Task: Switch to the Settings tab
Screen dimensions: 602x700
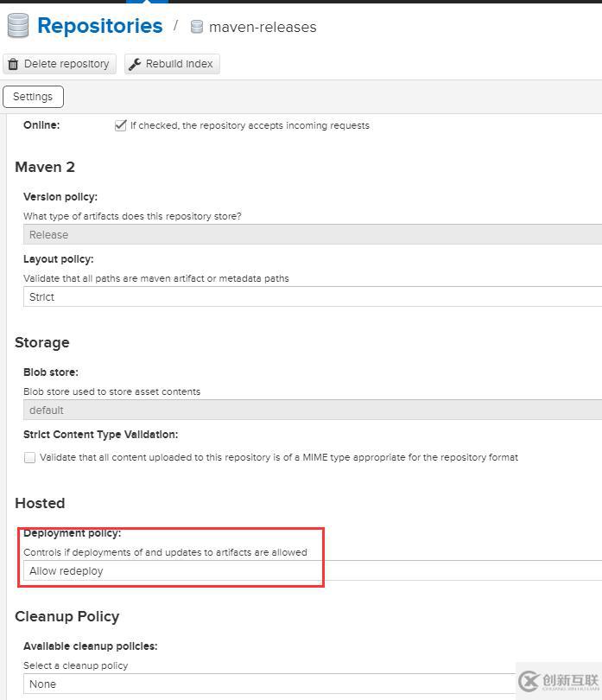Action: (x=33, y=97)
